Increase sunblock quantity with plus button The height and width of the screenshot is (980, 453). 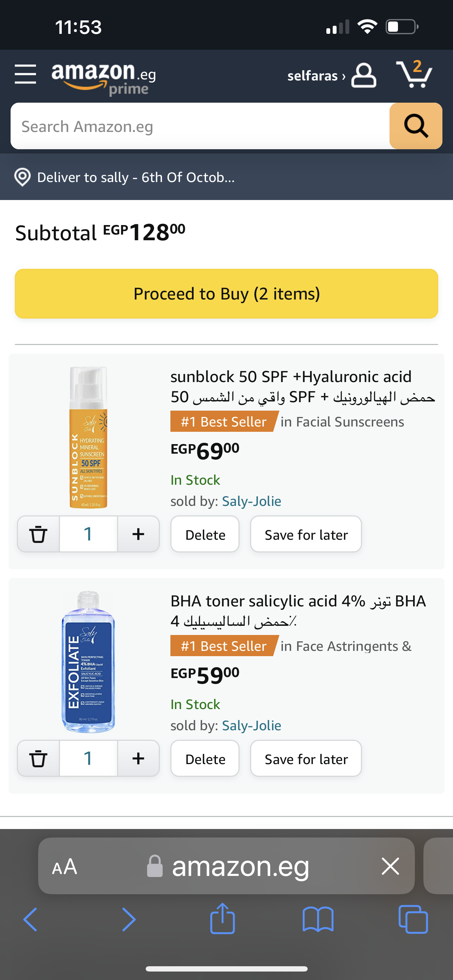[138, 534]
